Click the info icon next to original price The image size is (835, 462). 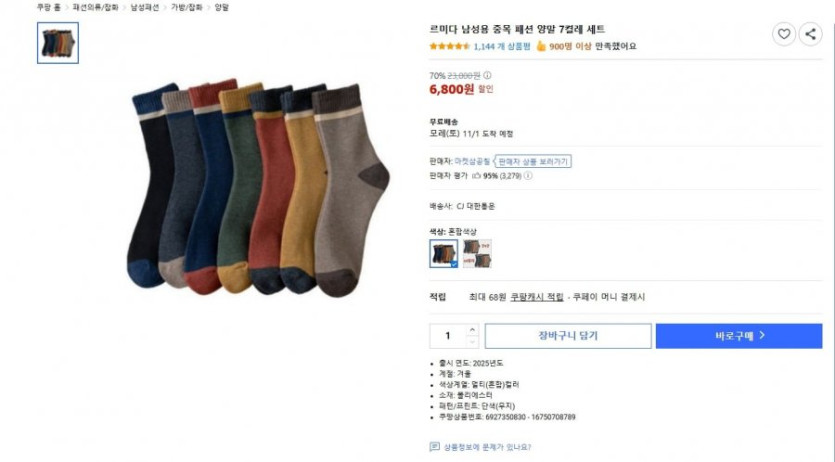[x=487, y=76]
